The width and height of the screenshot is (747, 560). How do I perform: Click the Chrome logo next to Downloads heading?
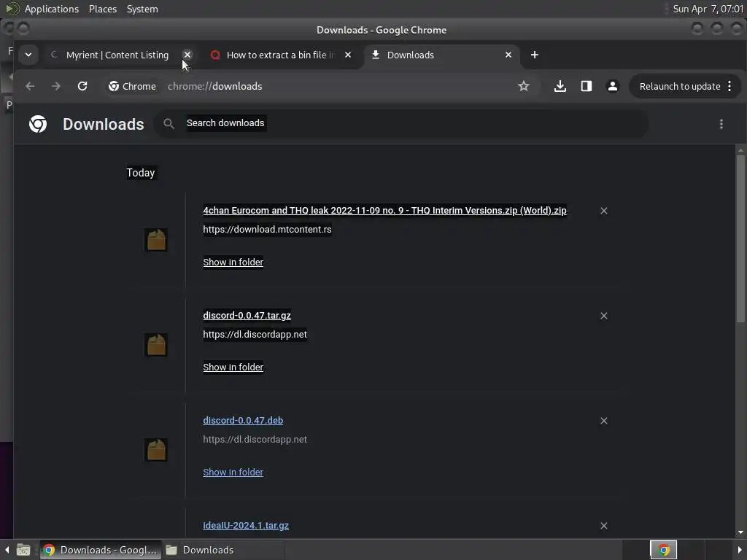point(38,124)
